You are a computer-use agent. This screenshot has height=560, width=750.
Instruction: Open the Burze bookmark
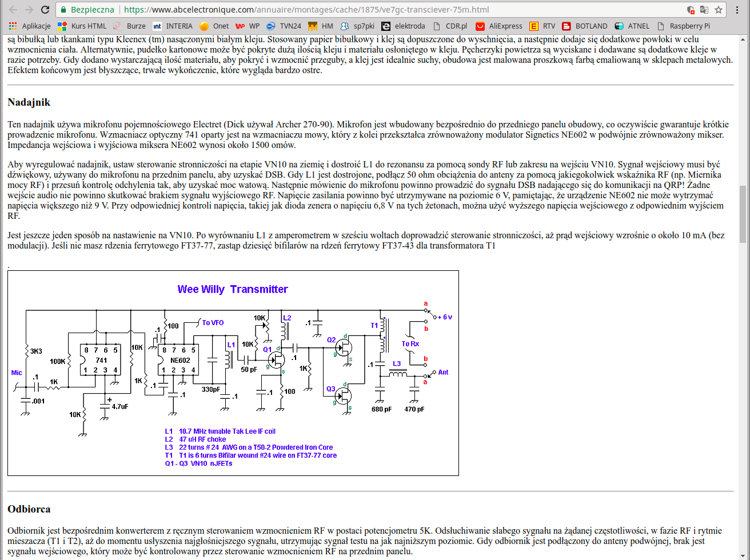coord(130,26)
